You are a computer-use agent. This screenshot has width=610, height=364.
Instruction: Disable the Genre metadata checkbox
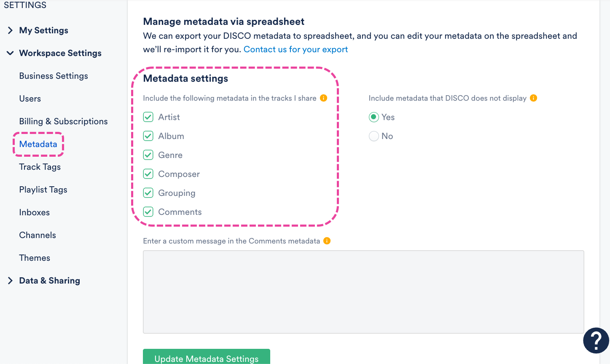[x=148, y=155]
